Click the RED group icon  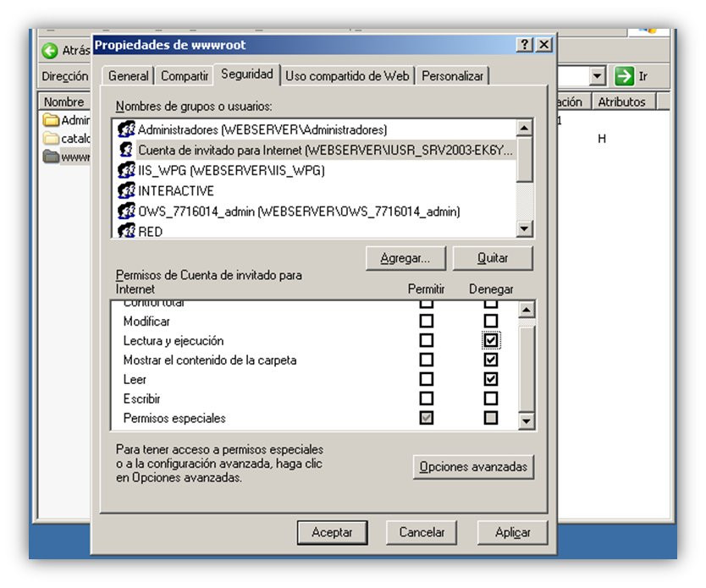(126, 231)
